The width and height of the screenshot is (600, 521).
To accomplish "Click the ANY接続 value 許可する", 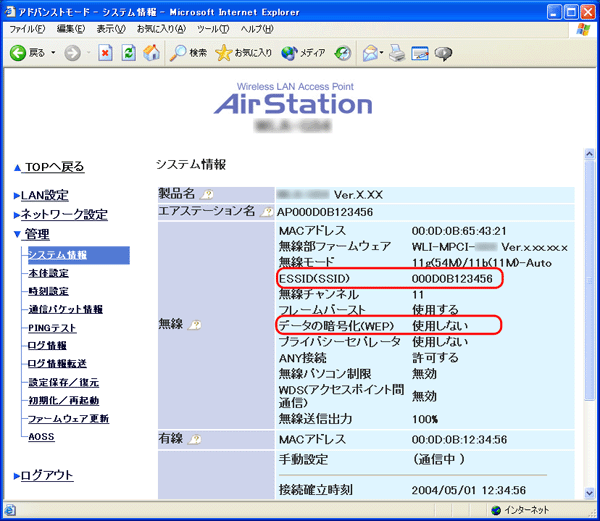I will point(435,358).
